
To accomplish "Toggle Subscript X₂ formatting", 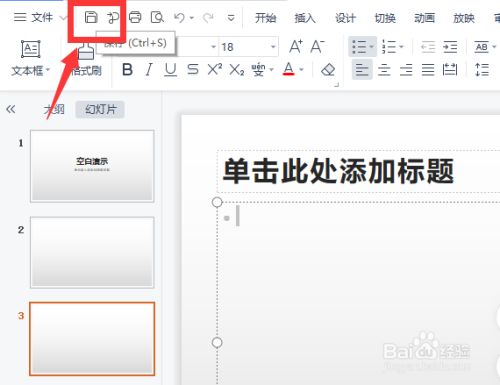I will (x=237, y=70).
